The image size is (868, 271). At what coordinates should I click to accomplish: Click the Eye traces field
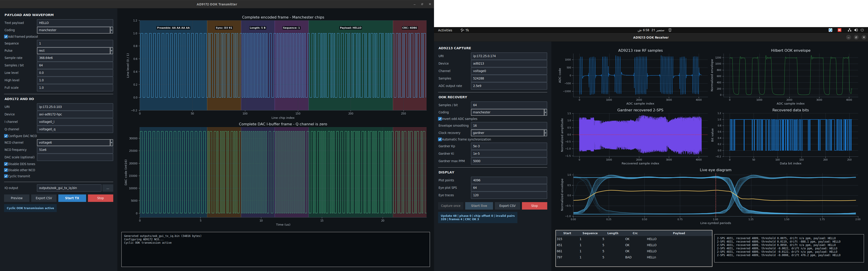coord(509,195)
